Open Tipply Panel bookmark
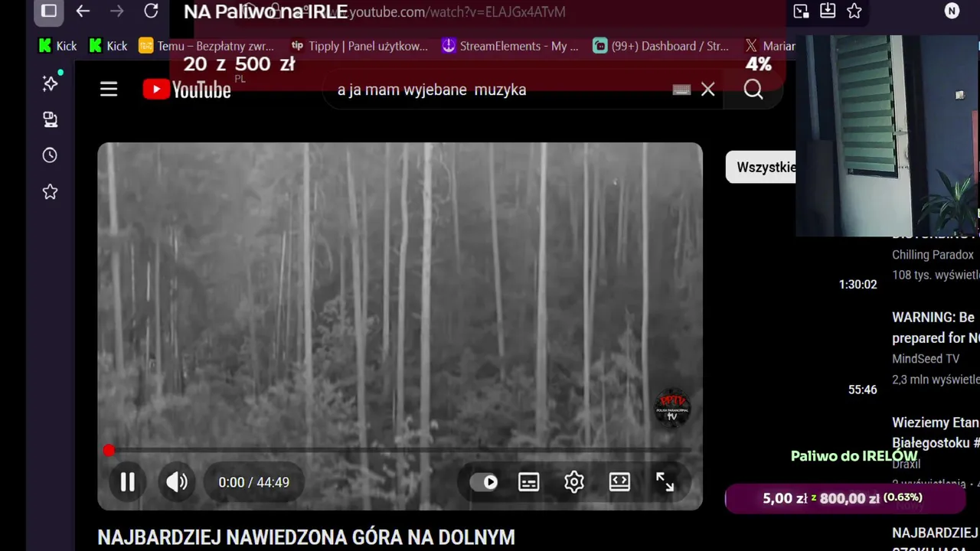 (x=359, y=46)
